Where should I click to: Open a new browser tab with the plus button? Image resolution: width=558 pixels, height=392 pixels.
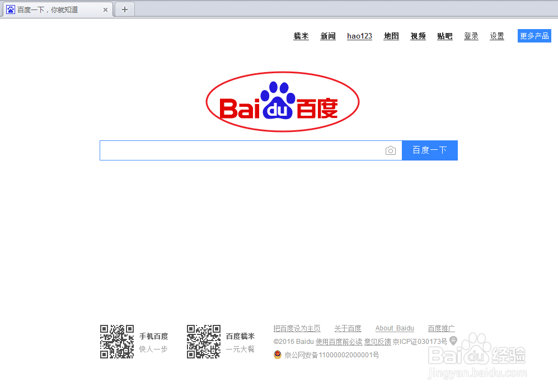(x=124, y=9)
